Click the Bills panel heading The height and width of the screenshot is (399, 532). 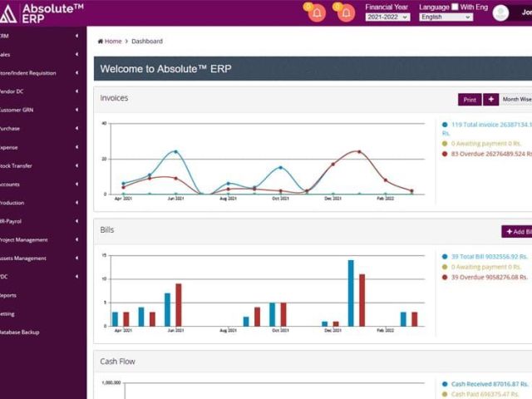pyautogui.click(x=107, y=229)
